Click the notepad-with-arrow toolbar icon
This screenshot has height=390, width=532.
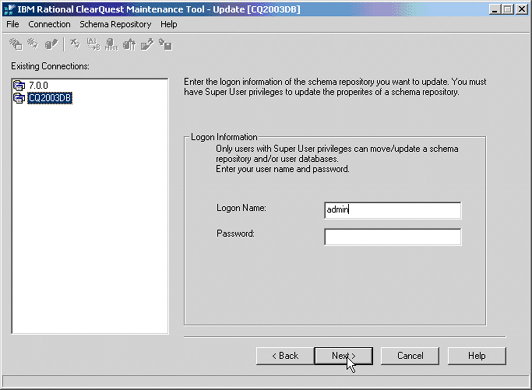147,44
